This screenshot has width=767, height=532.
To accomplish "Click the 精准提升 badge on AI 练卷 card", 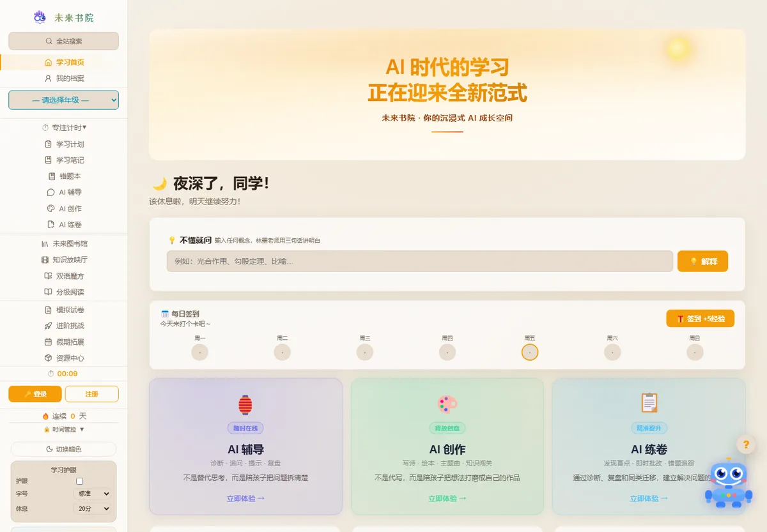I will (649, 429).
